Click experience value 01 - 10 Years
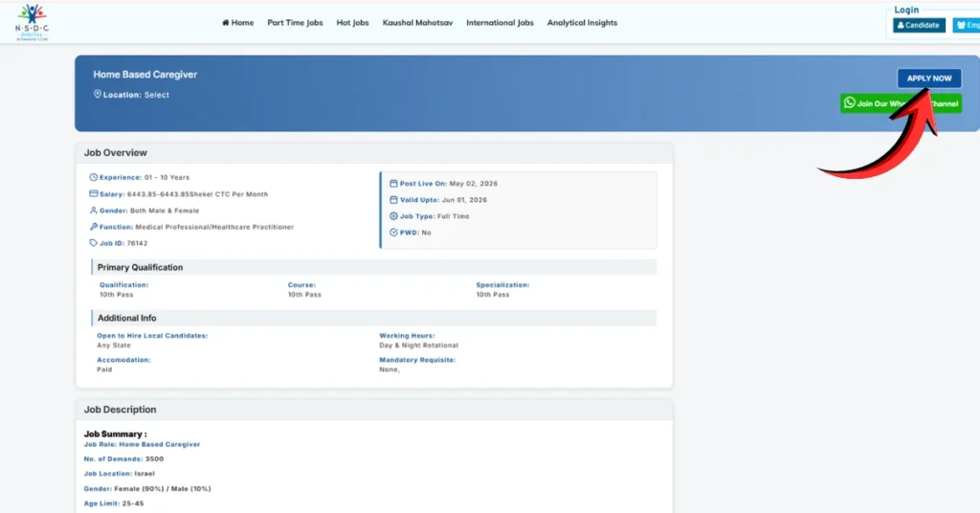 pyautogui.click(x=167, y=177)
